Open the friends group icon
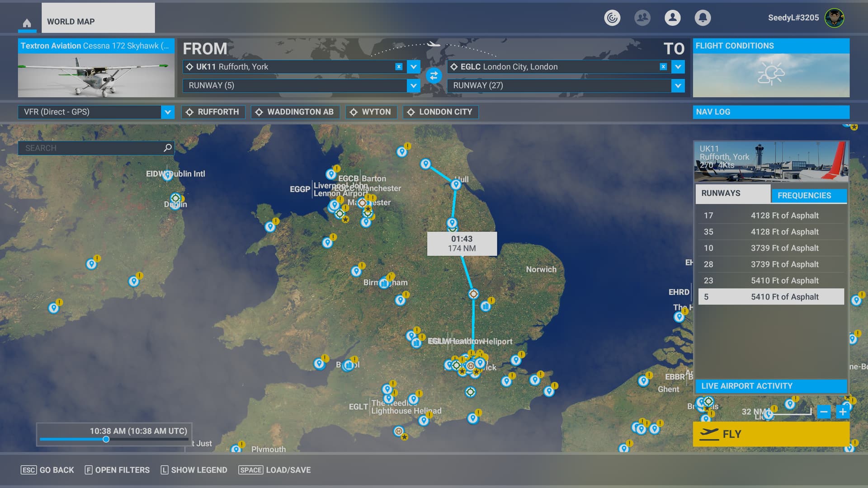Screen dimensions: 868x488 (642, 18)
